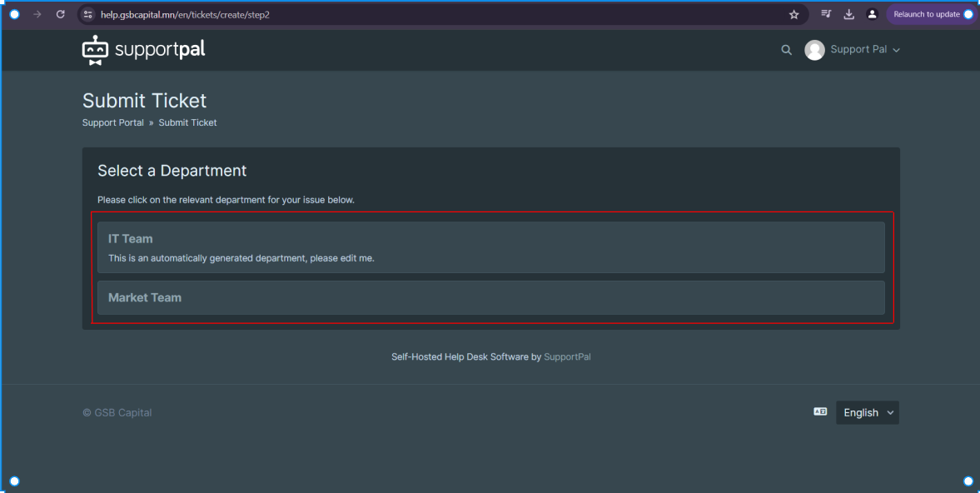This screenshot has height=493, width=980.
Task: View site information icon in address bar
Action: pos(88,14)
